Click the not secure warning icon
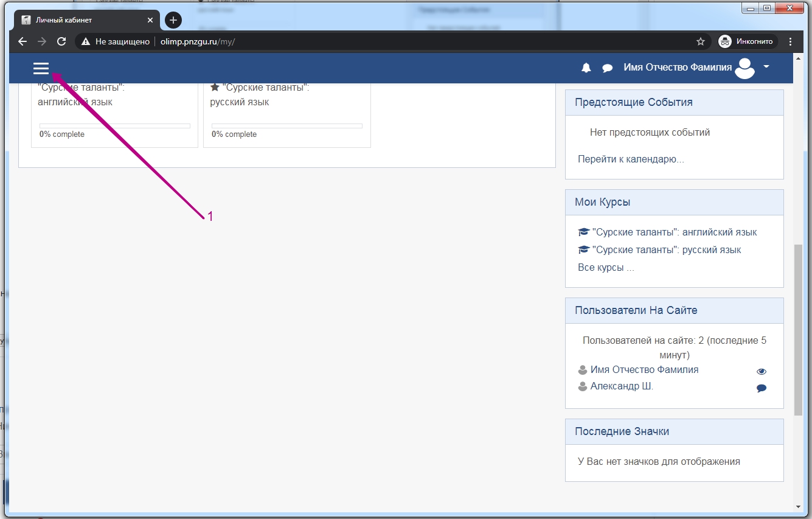The height and width of the screenshot is (519, 812). point(86,41)
